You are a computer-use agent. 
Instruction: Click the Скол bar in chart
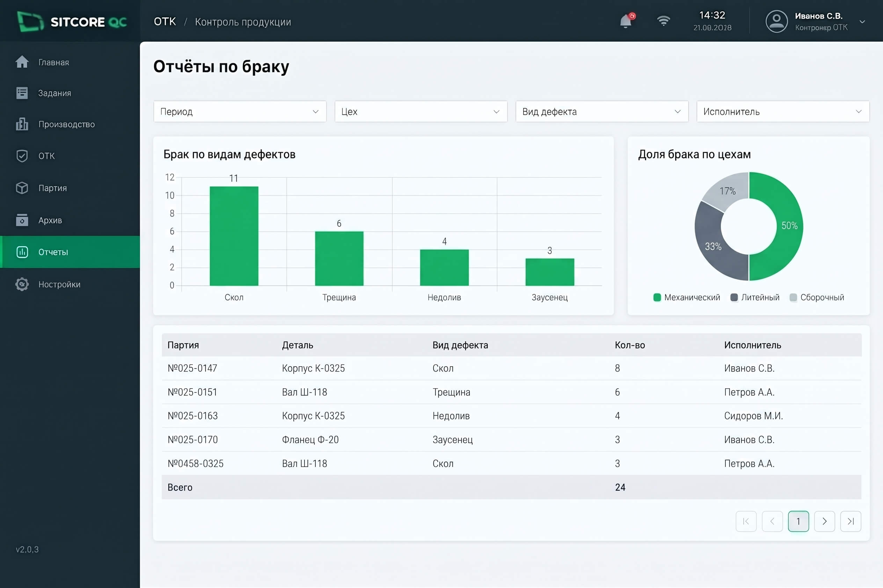point(234,236)
